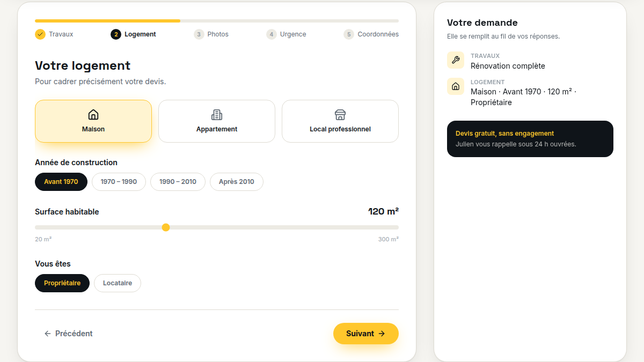Go back with the Précédent button
This screenshot has height=362, width=644.
[x=68, y=334]
